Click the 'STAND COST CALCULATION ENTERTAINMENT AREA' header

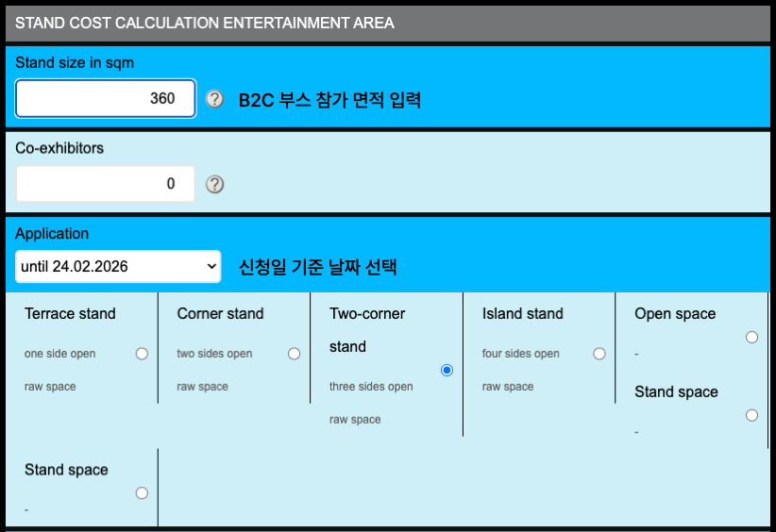[x=205, y=23]
